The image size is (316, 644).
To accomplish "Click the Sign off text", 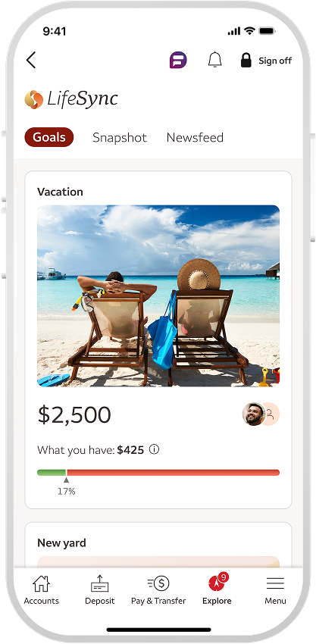I will tap(275, 61).
